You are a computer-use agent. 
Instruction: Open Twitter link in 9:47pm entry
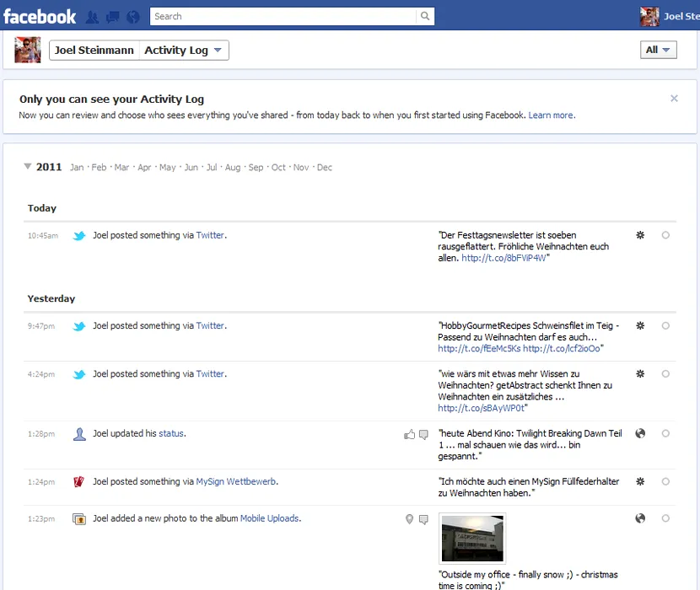coord(210,326)
